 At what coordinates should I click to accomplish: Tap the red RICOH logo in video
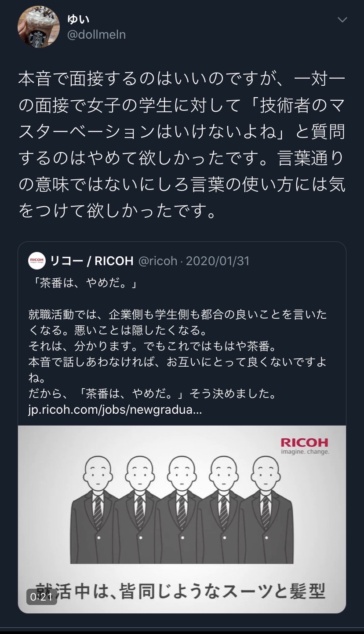point(304,442)
